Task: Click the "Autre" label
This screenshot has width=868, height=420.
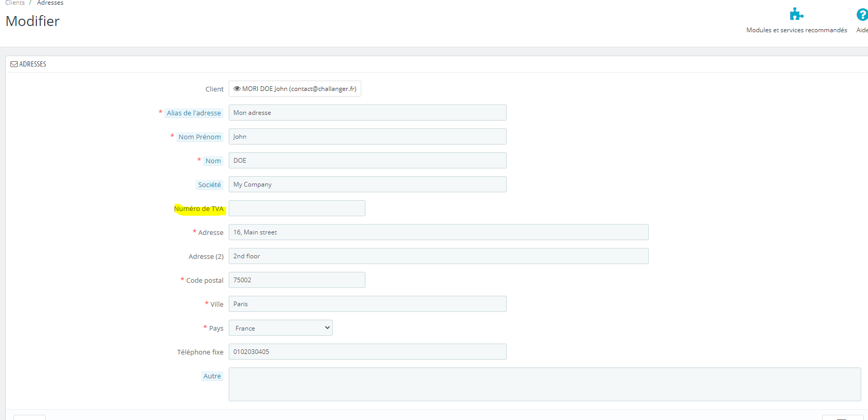Action: pyautogui.click(x=212, y=376)
